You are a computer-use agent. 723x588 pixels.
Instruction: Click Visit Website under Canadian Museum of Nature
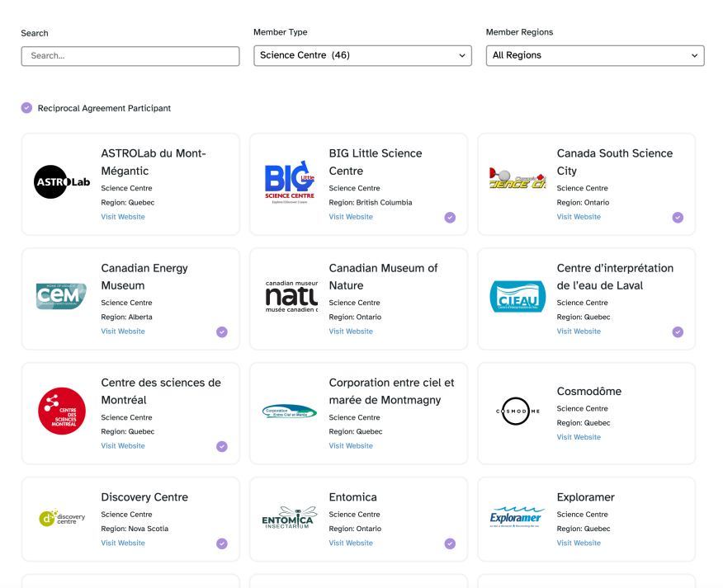click(350, 331)
